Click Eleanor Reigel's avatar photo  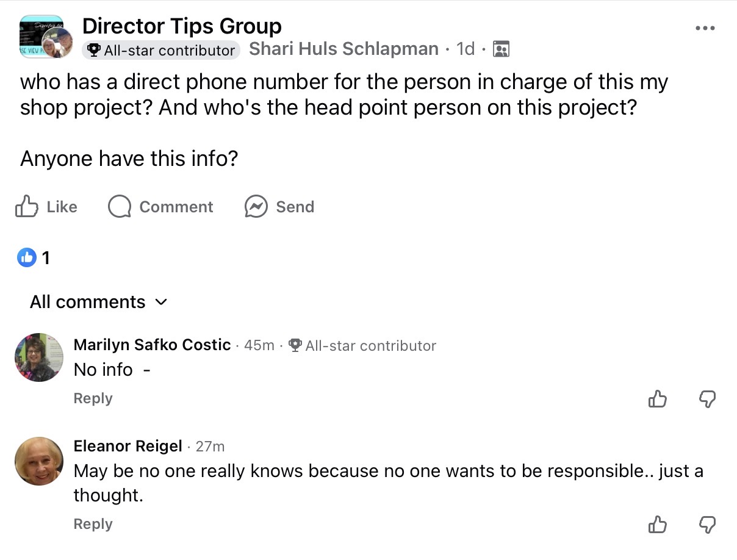[39, 461]
